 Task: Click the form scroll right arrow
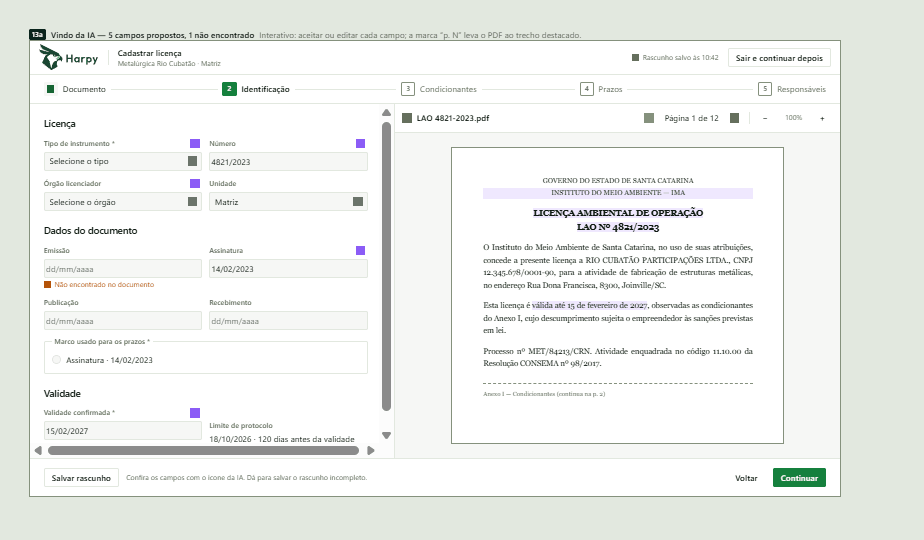[x=371, y=450]
